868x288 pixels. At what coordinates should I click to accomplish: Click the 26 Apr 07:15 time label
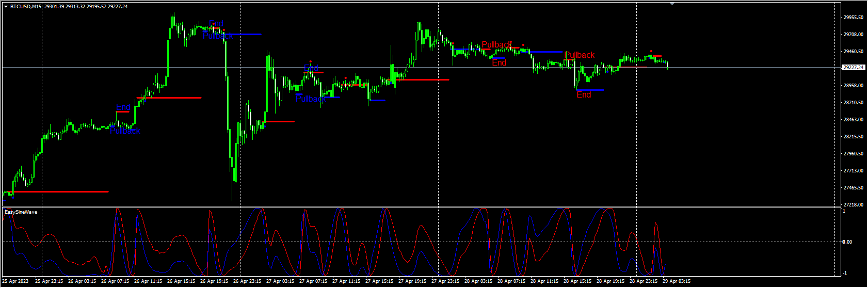pos(115,282)
